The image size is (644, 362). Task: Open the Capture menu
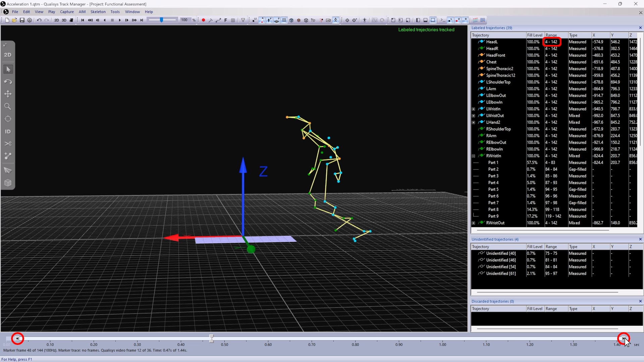click(67, 11)
